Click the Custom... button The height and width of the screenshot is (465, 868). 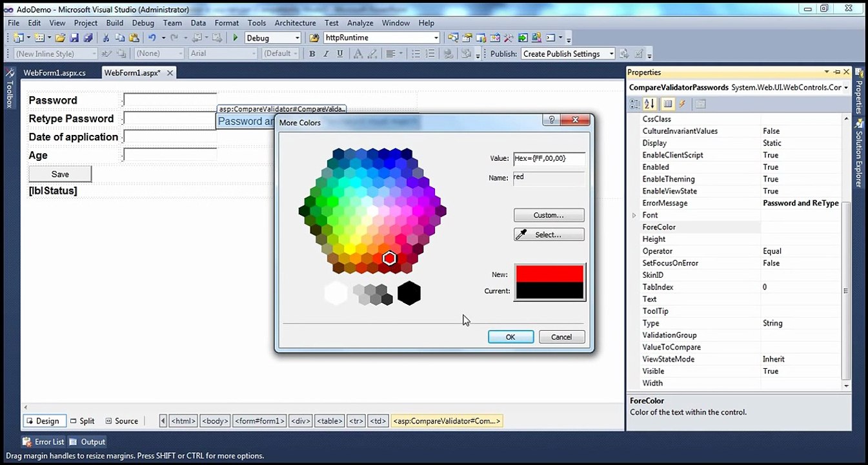[x=549, y=215]
